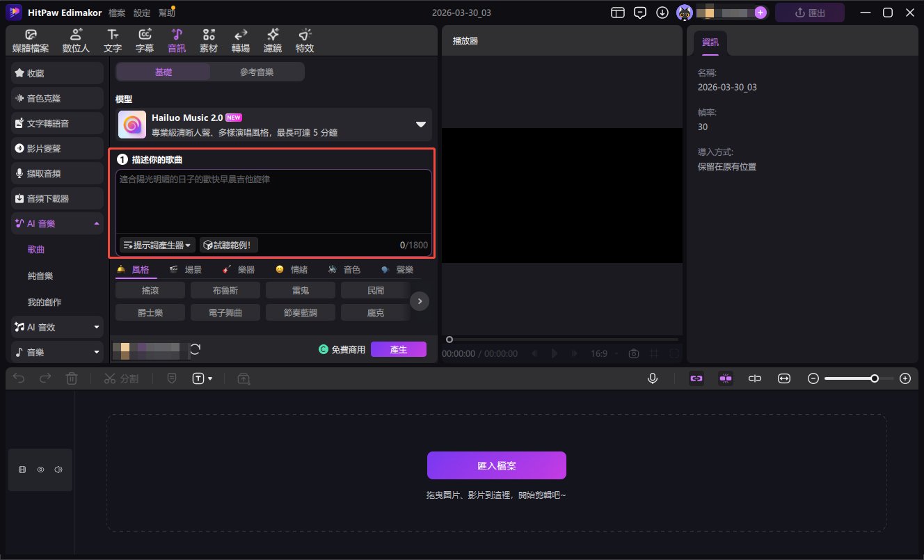Enable the microphone voiceover recording
Screen dimensions: 924x560
[652, 378]
